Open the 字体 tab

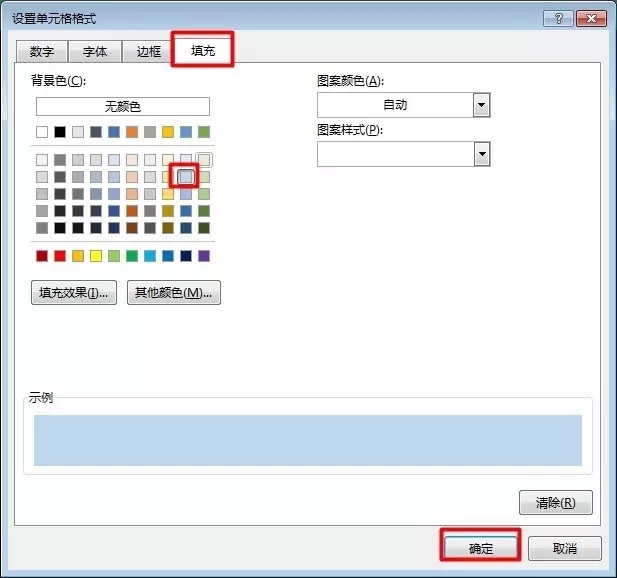[x=95, y=51]
